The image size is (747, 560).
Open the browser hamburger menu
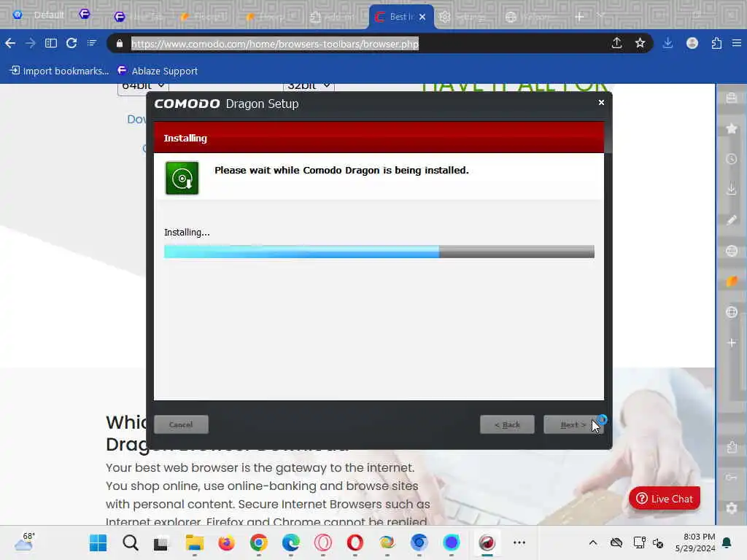point(737,43)
